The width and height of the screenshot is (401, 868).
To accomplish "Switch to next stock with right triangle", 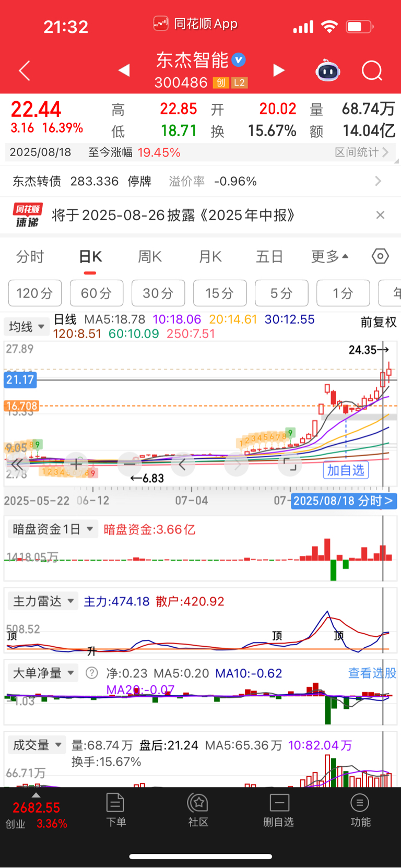I will coord(279,70).
